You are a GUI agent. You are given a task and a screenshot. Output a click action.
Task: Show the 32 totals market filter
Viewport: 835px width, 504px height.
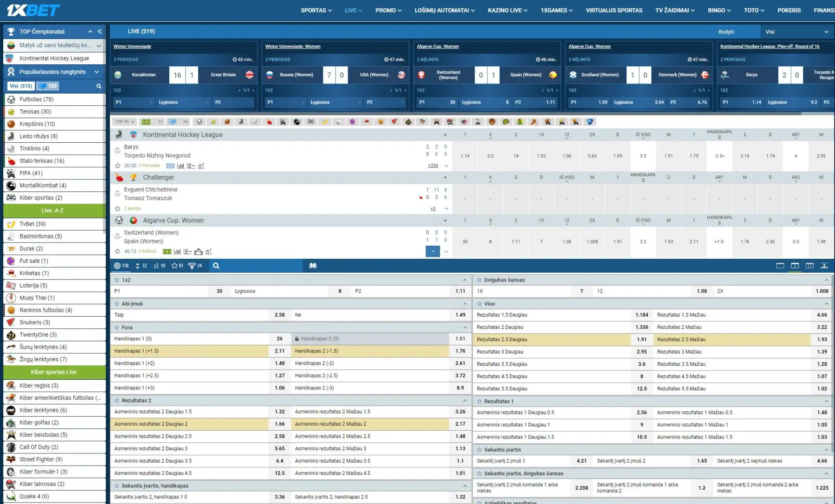pos(141,266)
